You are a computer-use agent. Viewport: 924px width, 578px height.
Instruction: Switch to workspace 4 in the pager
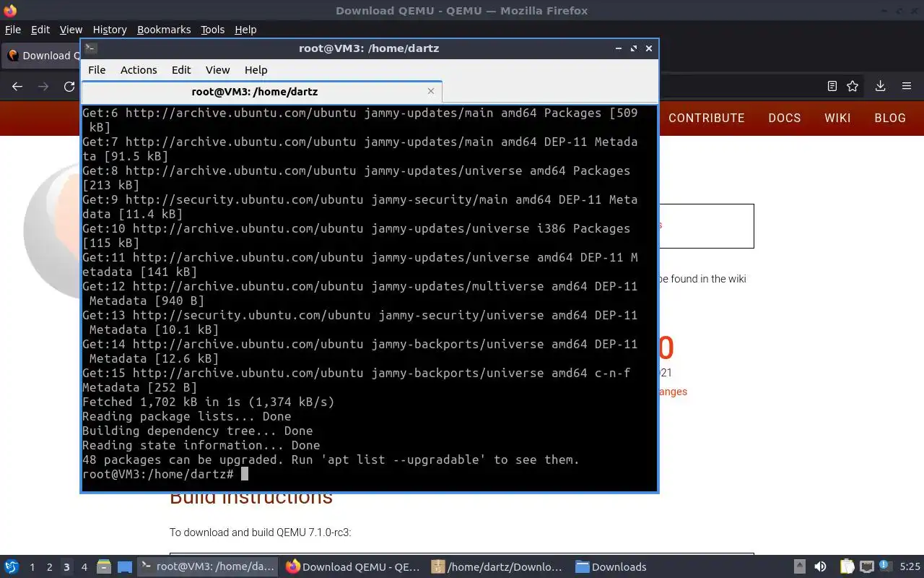tap(84, 567)
